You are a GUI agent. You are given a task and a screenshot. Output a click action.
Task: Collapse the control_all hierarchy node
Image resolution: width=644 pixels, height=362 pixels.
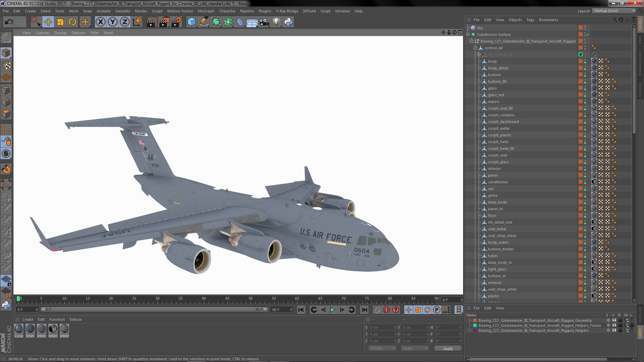(475, 48)
